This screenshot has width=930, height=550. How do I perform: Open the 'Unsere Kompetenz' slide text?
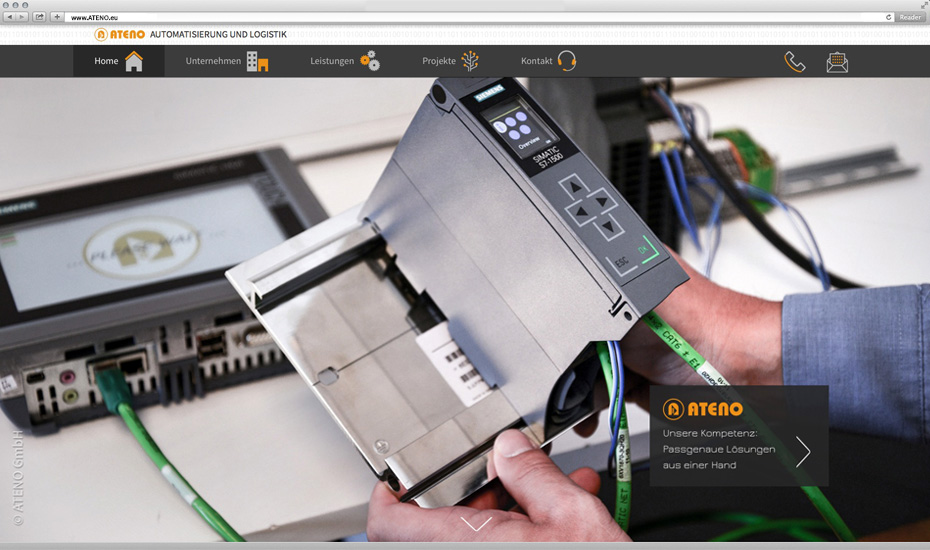pos(719,449)
